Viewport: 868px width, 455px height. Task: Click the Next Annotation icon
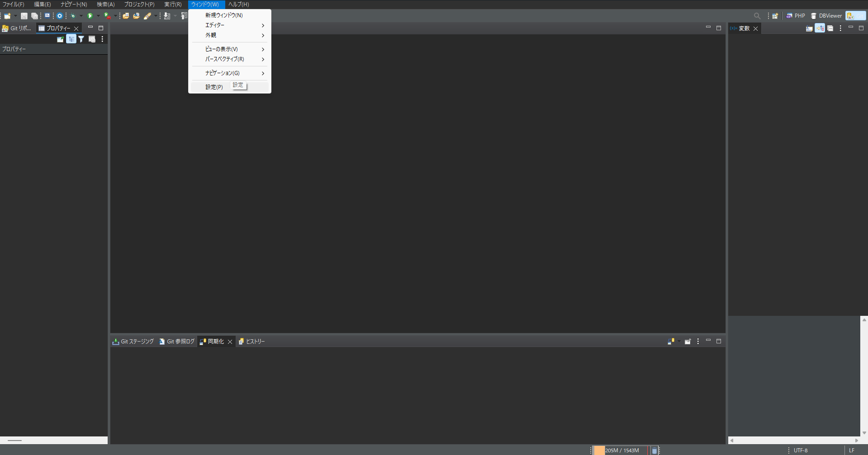167,16
